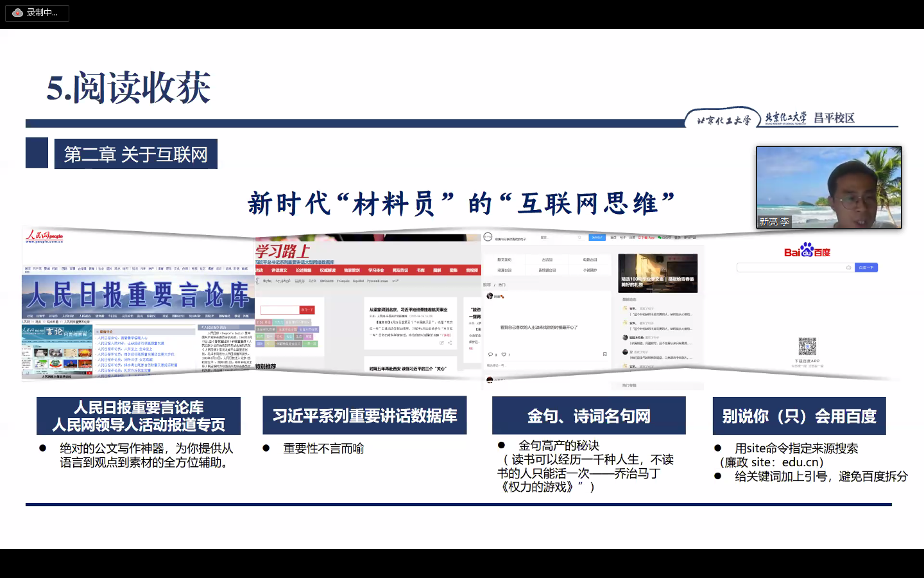The image size is (924, 578).
Task: Click the 学习路上 website screenshot
Action: 368,303
